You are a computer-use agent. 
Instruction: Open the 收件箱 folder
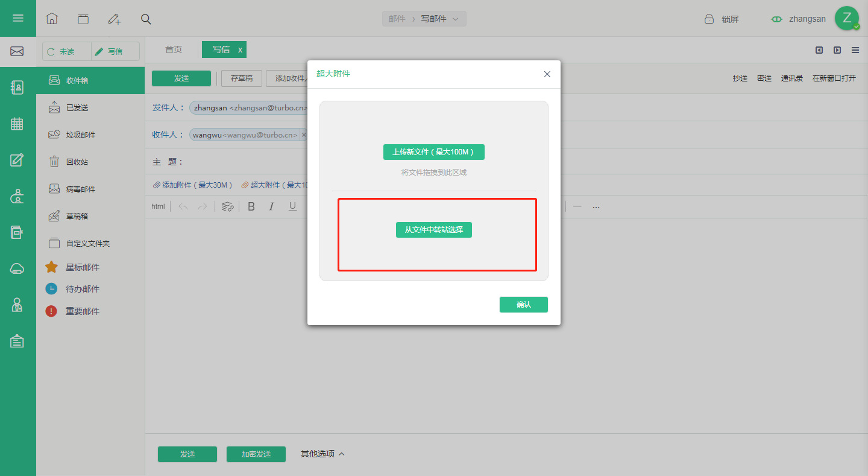tap(90, 80)
